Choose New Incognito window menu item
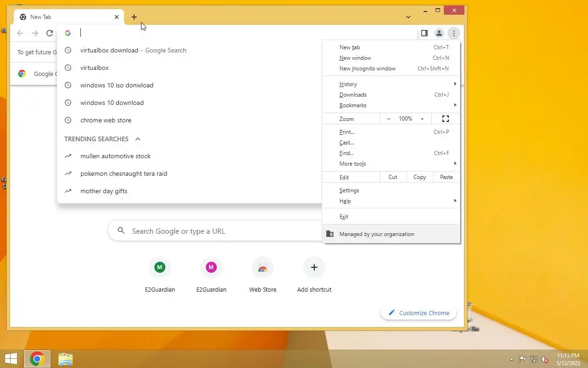This screenshot has height=368, width=588. point(391,69)
